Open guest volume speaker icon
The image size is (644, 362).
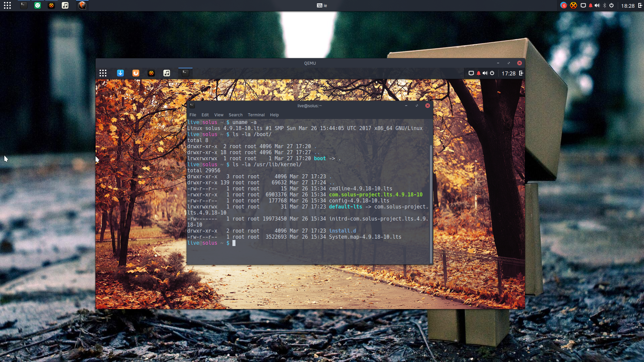485,73
